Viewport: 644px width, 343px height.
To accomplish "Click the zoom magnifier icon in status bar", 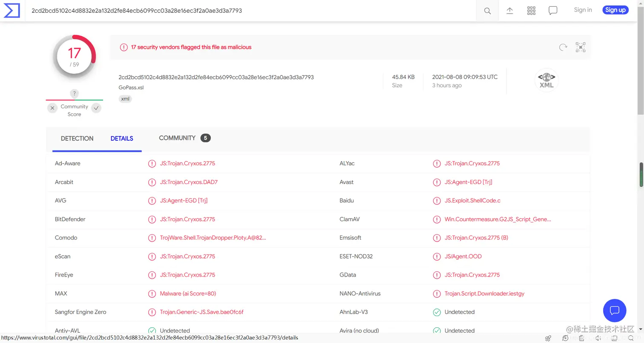I will coord(631,338).
